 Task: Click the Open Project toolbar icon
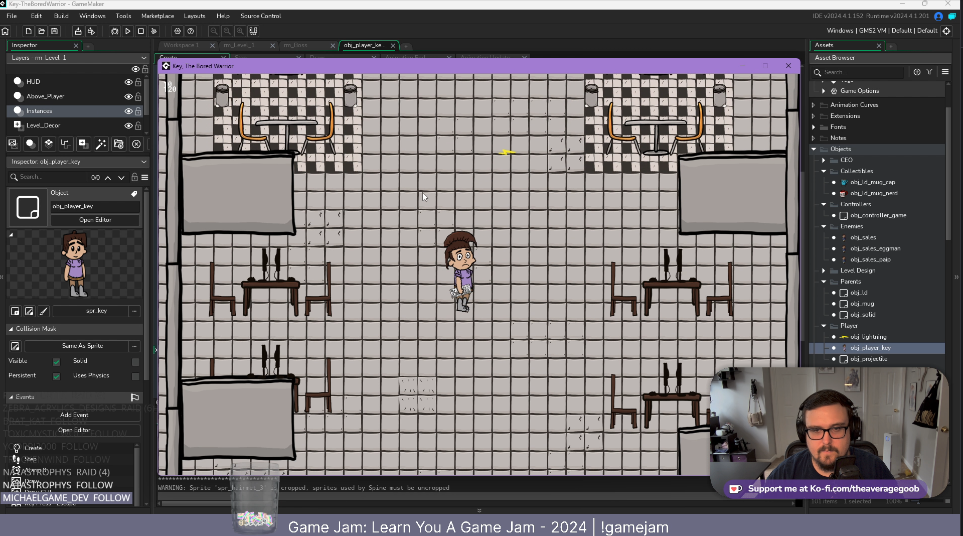[41, 31]
